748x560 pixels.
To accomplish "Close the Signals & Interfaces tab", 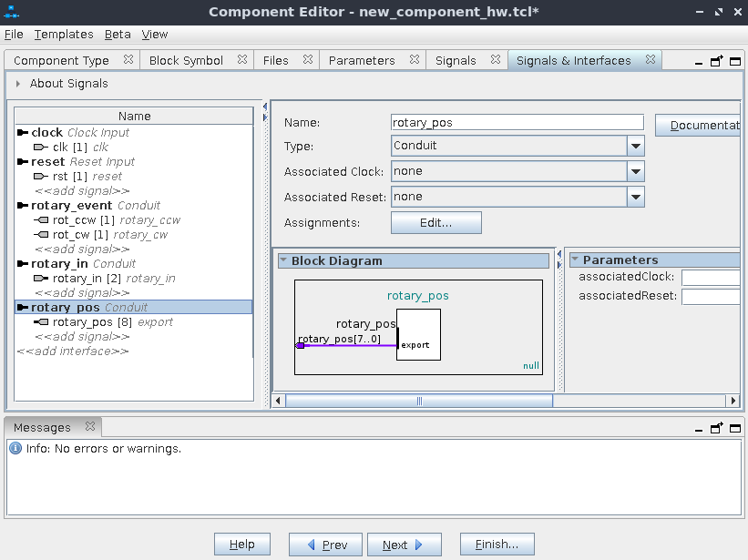I will coord(651,60).
